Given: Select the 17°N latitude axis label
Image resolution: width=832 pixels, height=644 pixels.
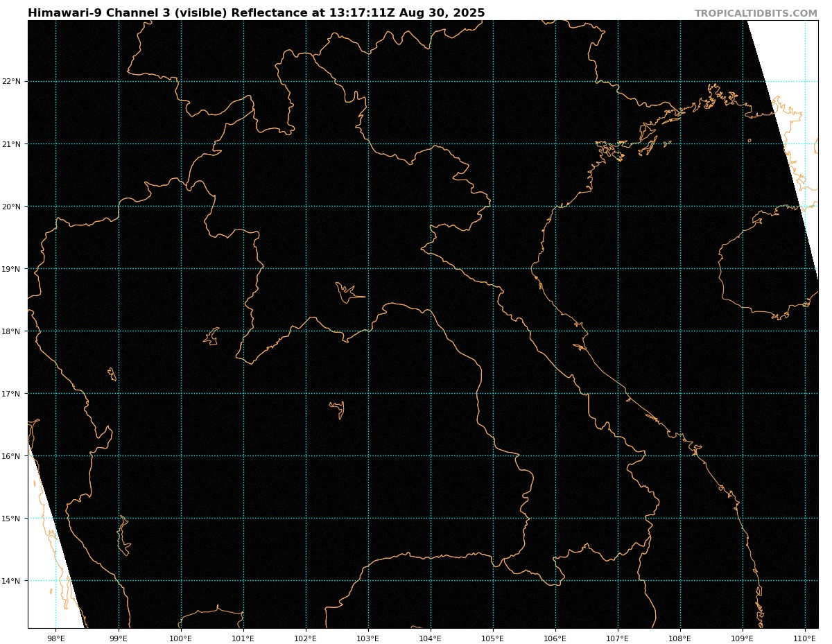Looking at the screenshot, I should point(12,394).
